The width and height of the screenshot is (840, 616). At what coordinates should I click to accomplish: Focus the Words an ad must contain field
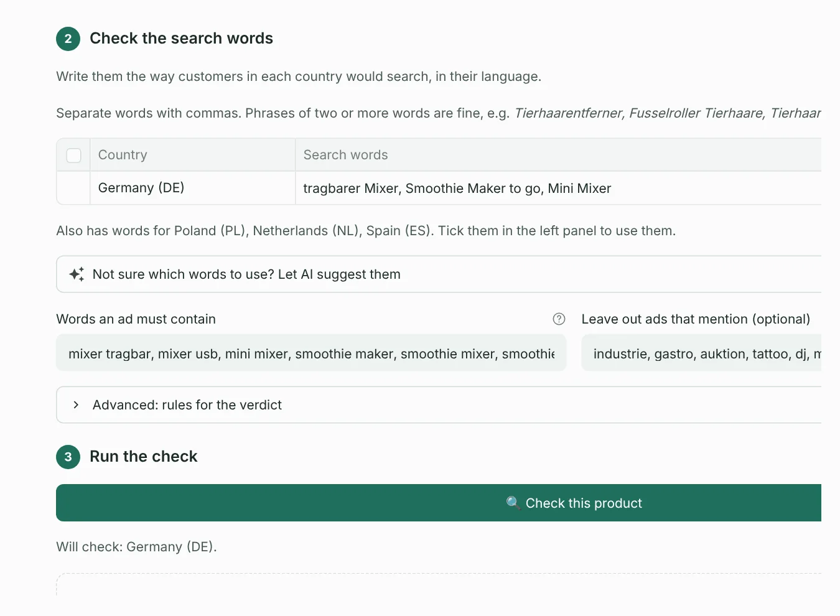[311, 353]
